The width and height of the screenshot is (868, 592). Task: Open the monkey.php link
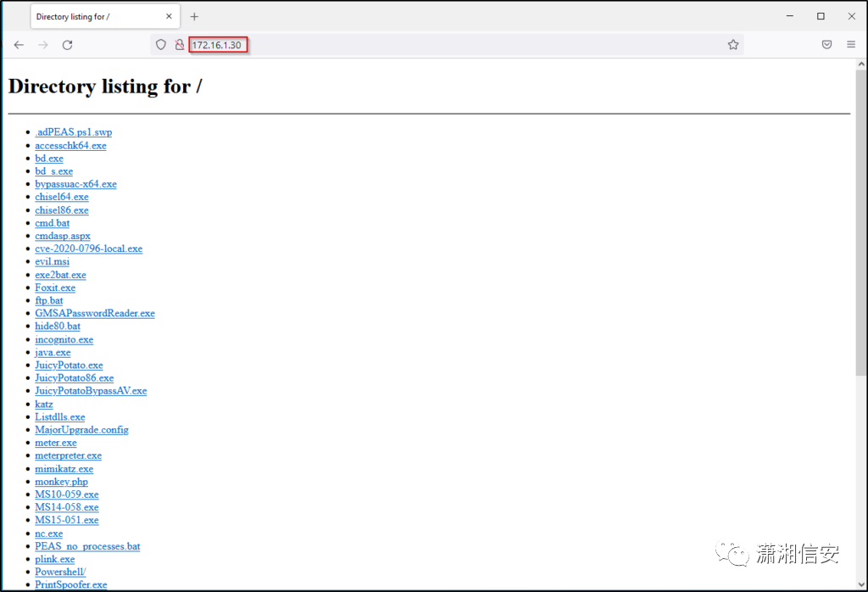coord(61,482)
